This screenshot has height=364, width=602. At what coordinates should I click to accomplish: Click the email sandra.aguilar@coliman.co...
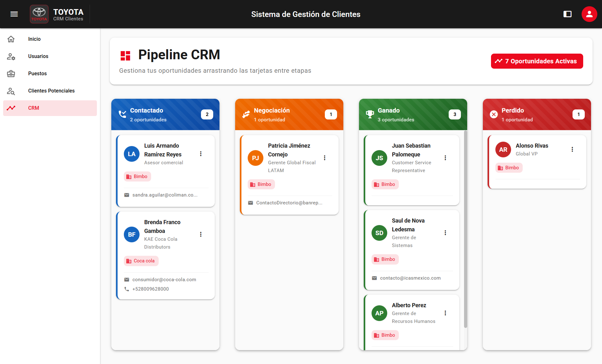pyautogui.click(x=165, y=195)
